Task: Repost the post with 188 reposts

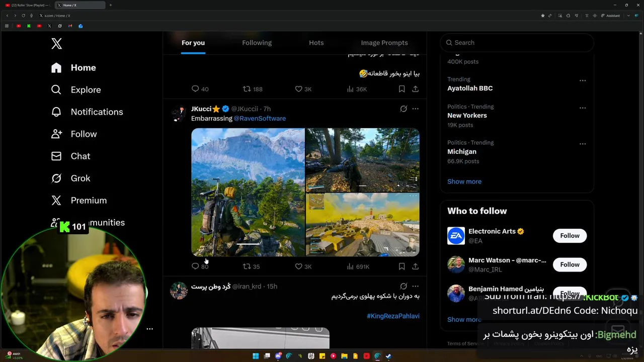Action: pyautogui.click(x=253, y=89)
